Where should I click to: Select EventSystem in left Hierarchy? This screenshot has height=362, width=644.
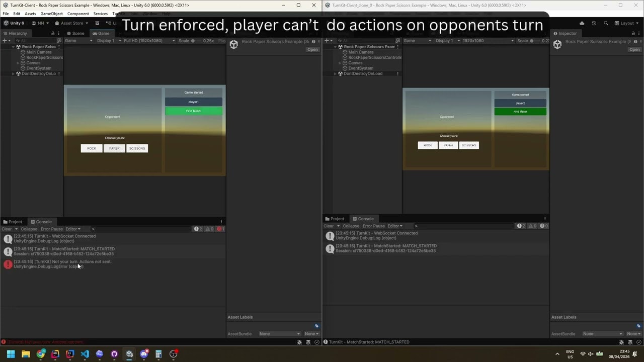pos(39,68)
